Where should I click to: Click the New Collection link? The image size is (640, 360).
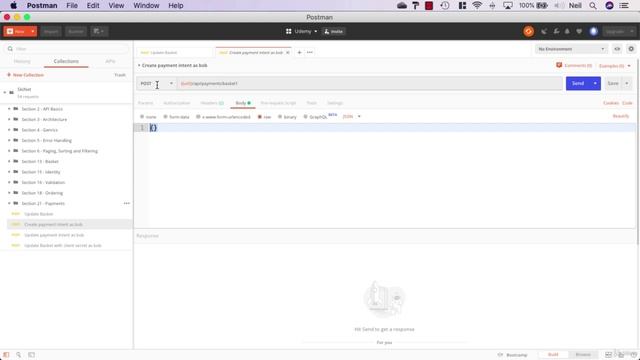point(25,75)
